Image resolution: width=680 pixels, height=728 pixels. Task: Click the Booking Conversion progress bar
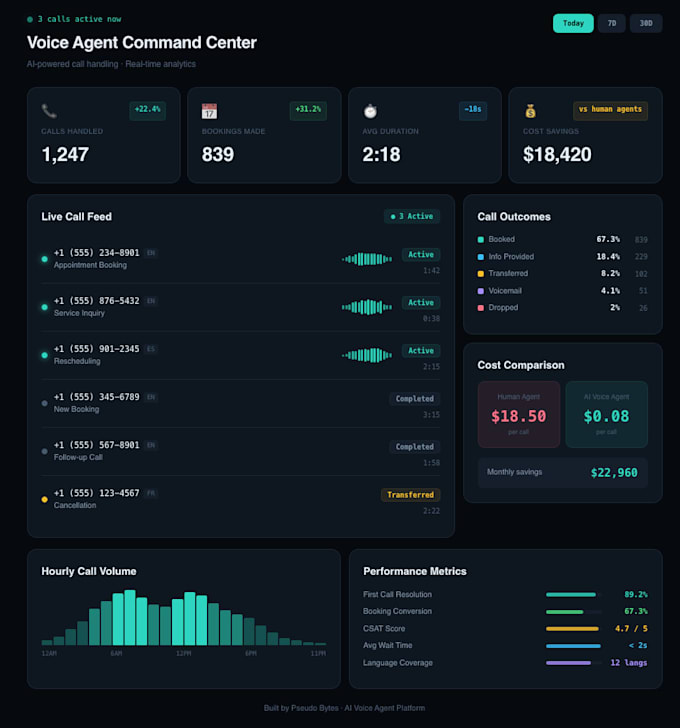574,612
